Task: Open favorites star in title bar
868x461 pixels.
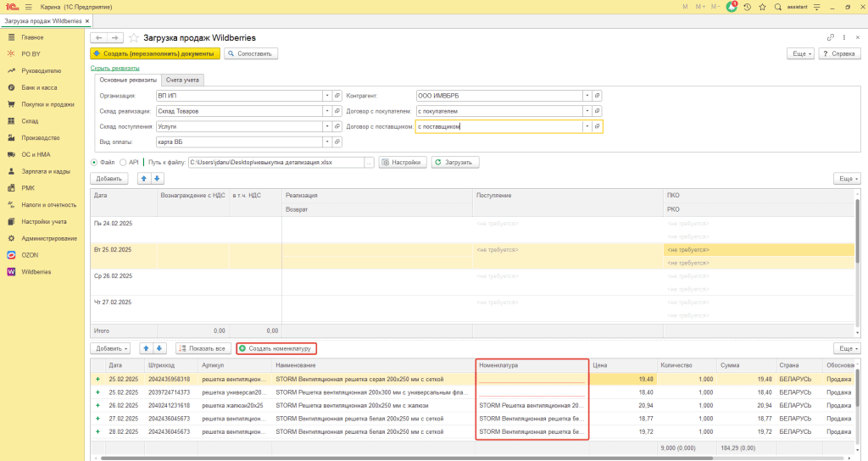Action: click(x=762, y=7)
